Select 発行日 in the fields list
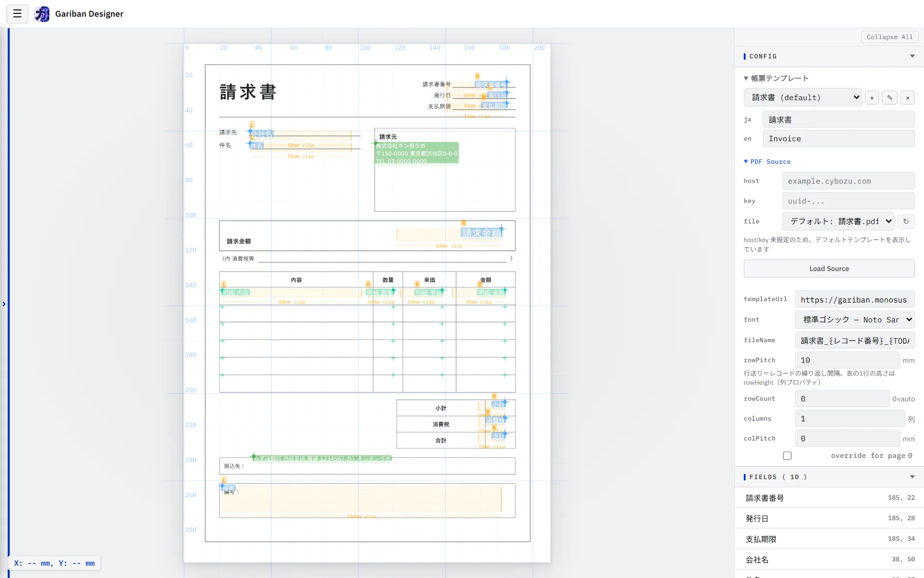 pyautogui.click(x=829, y=518)
